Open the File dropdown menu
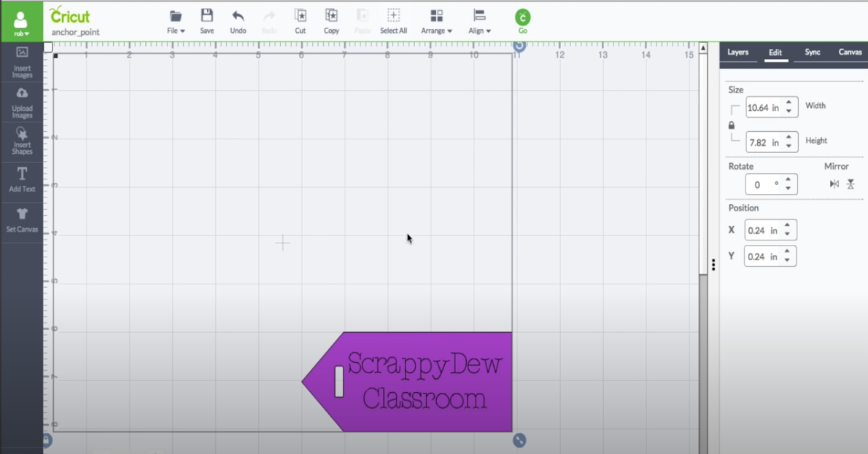 [x=176, y=22]
